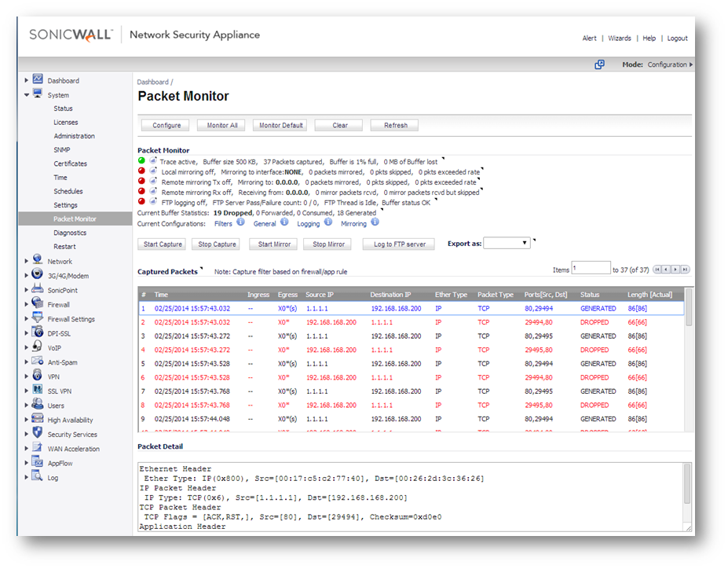Open Diagnostics under System menu
The width and height of the screenshot is (728, 569).
pyautogui.click(x=70, y=233)
